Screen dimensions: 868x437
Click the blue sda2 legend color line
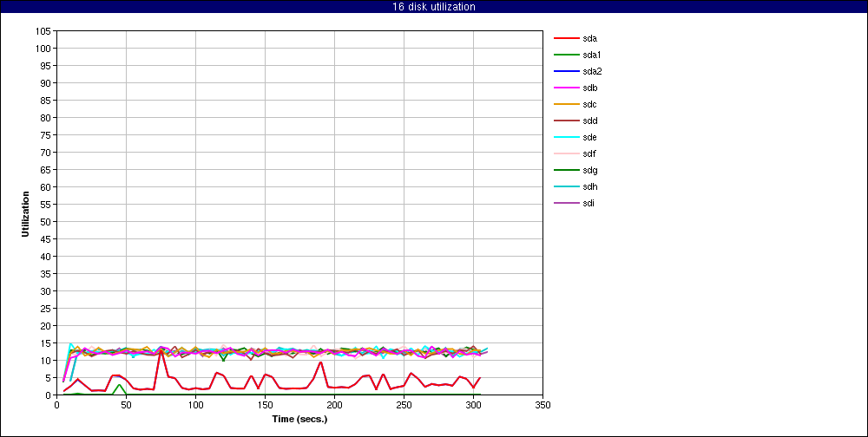click(566, 71)
